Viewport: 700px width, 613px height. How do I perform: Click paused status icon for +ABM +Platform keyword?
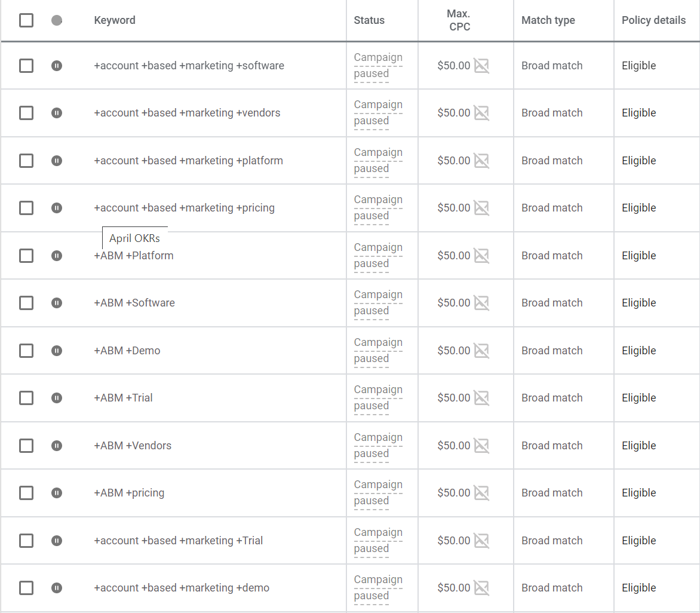pyautogui.click(x=57, y=256)
